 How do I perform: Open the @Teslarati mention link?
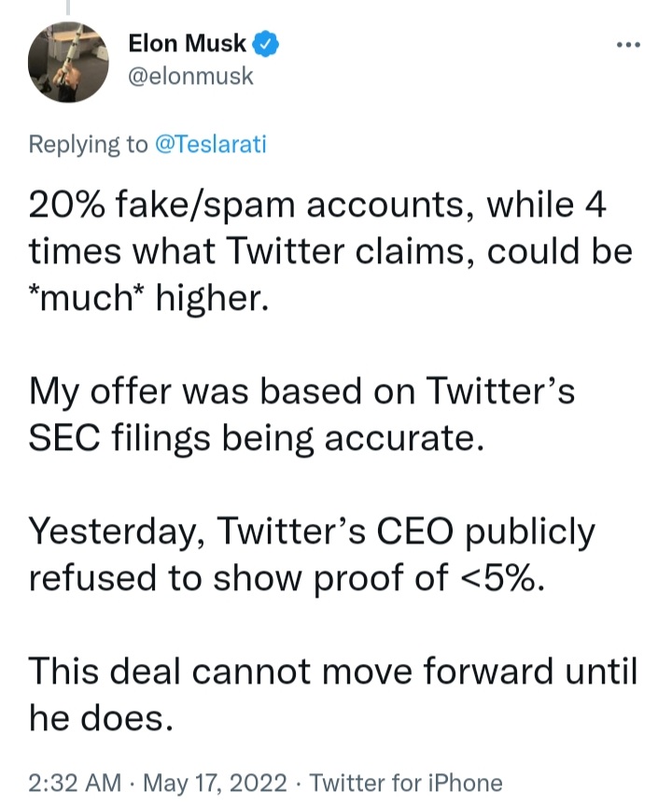tap(211, 144)
